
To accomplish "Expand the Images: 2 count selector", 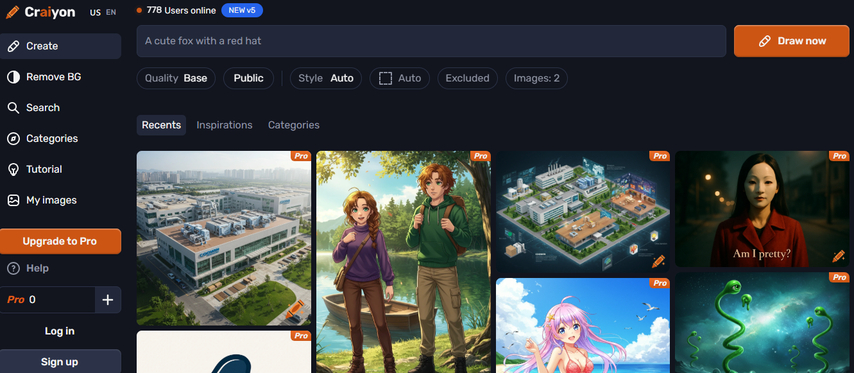I will click(536, 78).
